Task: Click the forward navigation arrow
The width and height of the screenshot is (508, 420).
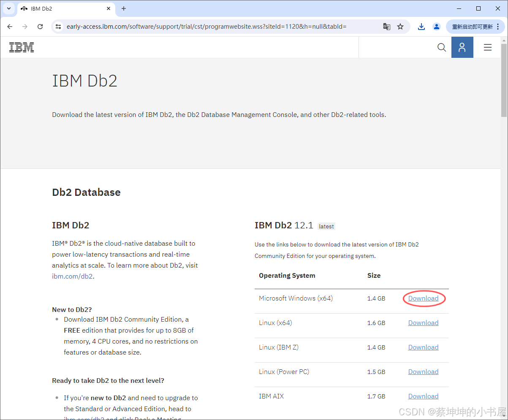Action: coord(24,26)
